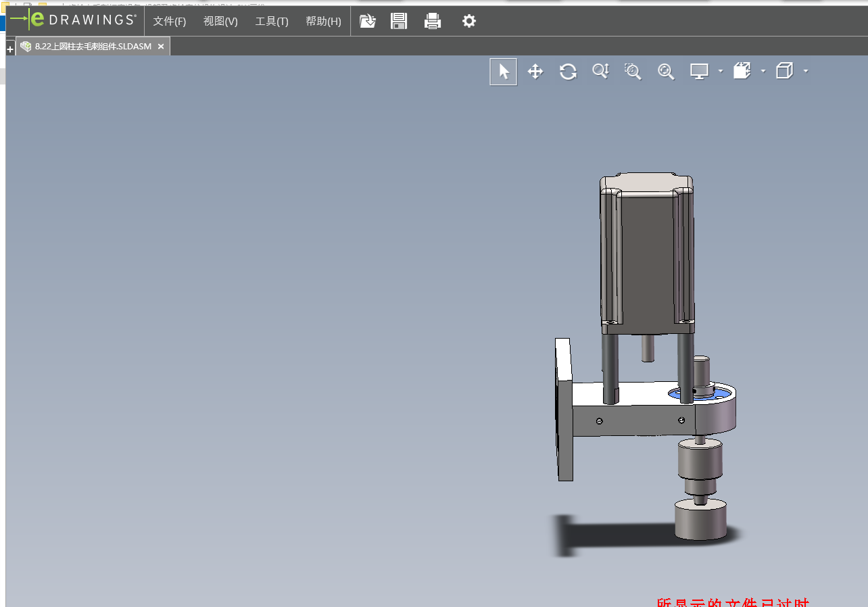
Task: Open the 文件(F) menu
Action: pyautogui.click(x=169, y=21)
